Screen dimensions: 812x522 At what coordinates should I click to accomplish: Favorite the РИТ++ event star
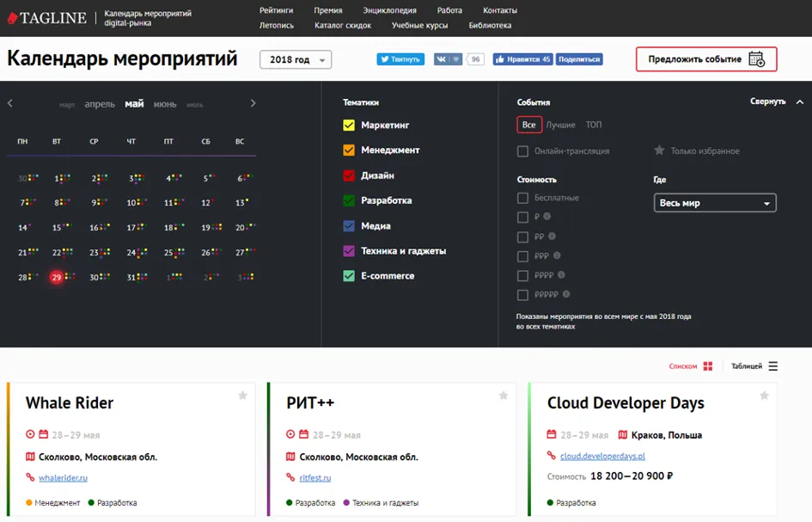(x=504, y=396)
